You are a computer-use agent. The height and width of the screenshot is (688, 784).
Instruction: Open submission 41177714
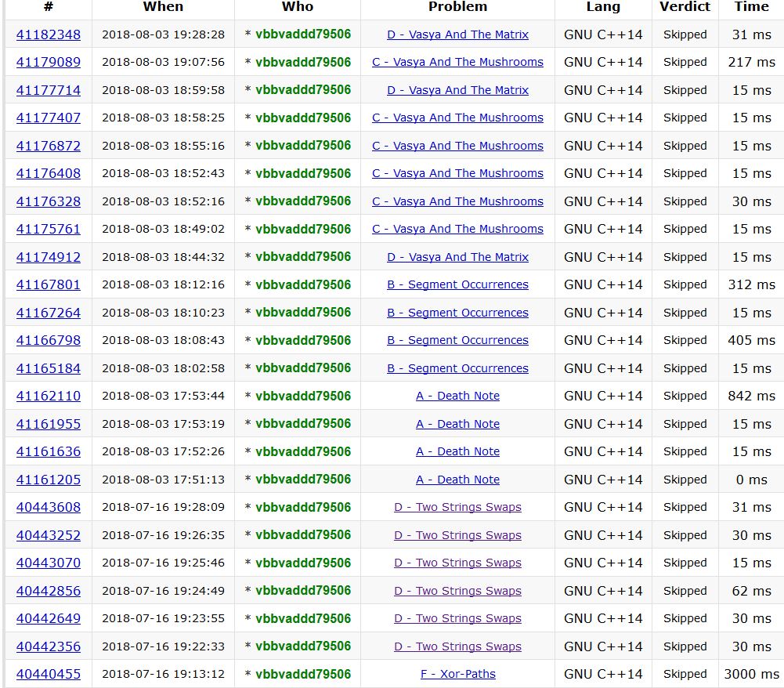[49, 90]
